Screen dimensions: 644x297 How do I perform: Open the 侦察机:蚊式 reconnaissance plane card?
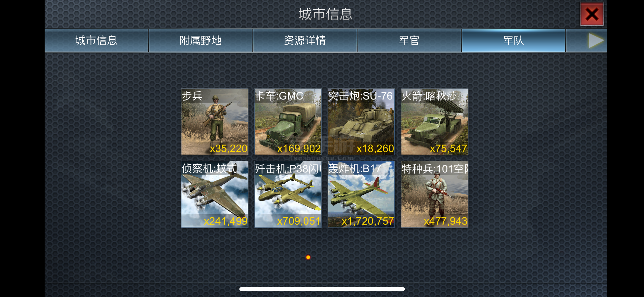pyautogui.click(x=215, y=194)
